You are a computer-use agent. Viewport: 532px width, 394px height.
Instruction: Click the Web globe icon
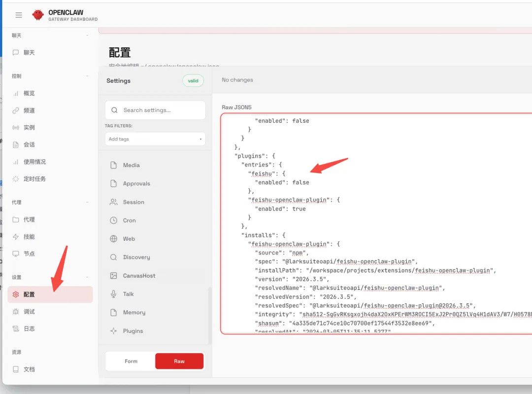click(114, 239)
